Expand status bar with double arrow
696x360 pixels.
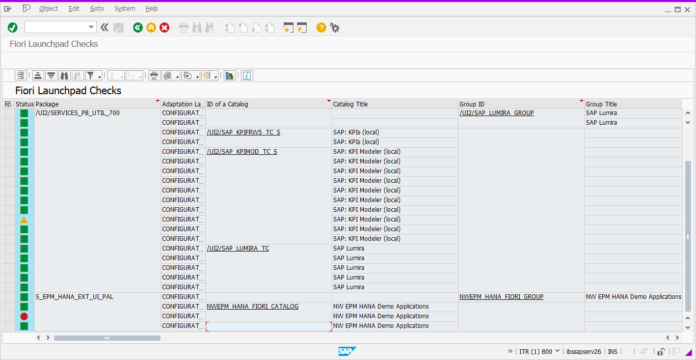click(510, 351)
